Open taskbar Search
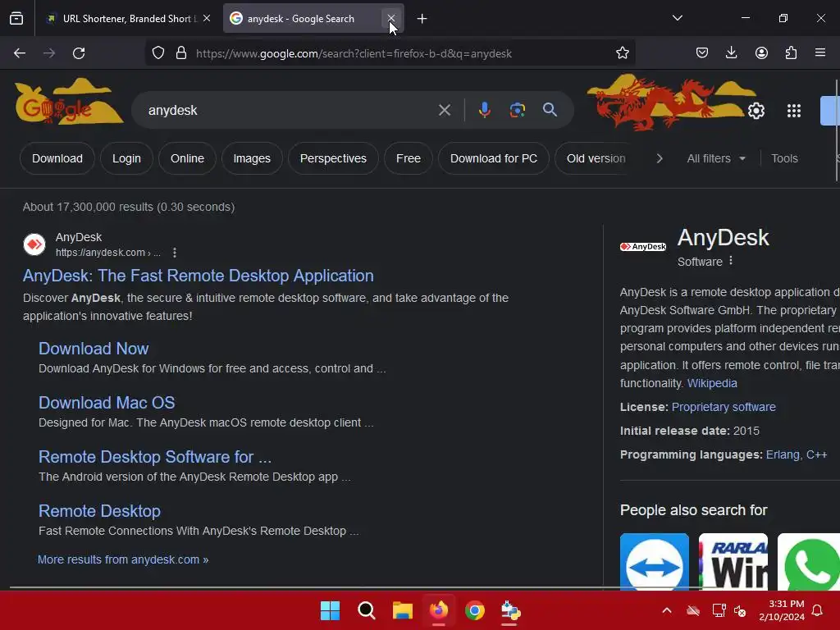840x630 pixels. pos(367,610)
